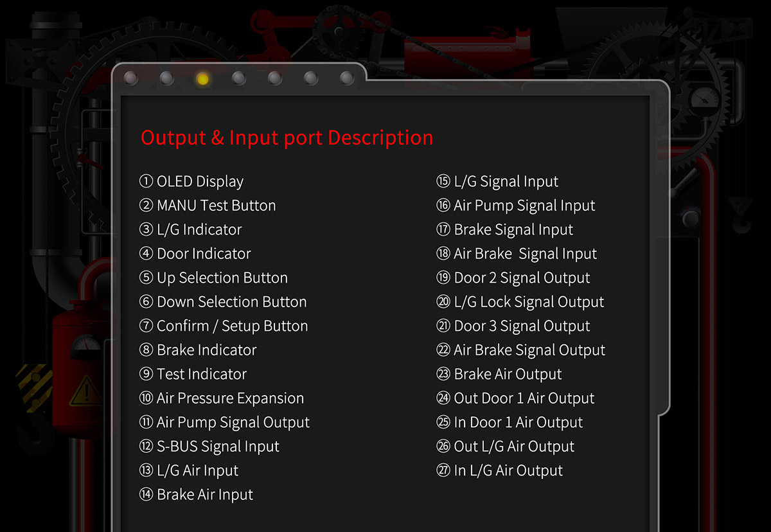Click the Brake Air Output item

point(499,374)
